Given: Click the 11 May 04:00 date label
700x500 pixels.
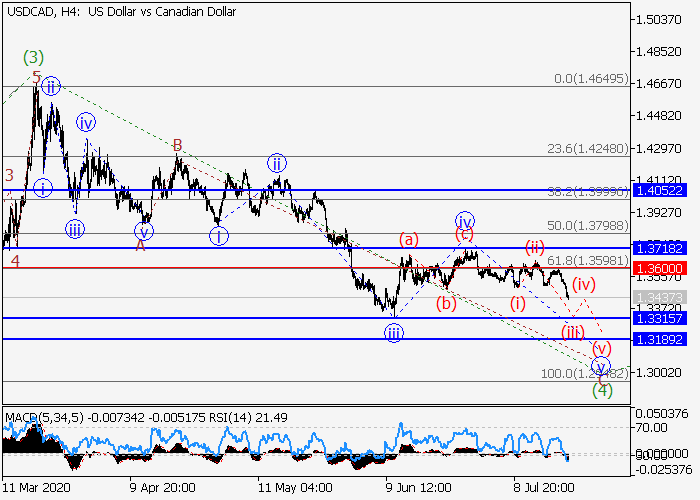Looking at the screenshot, I should [295, 488].
